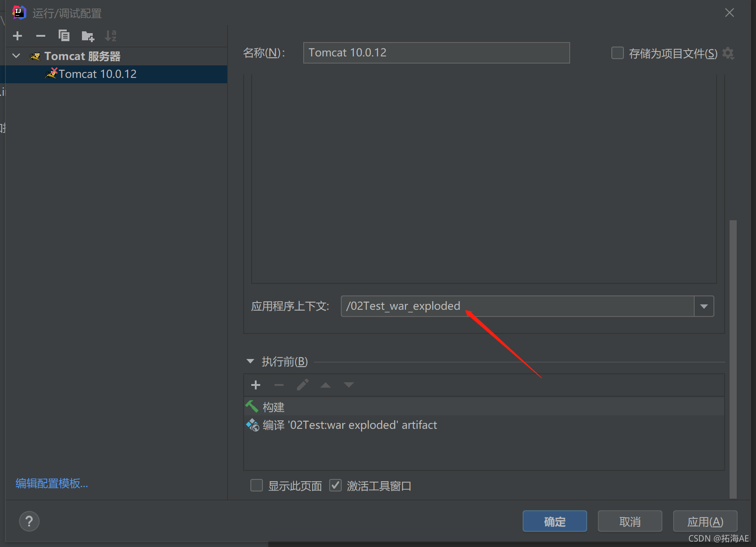
Task: Click the 应用程序上下文 text field
Action: point(517,306)
